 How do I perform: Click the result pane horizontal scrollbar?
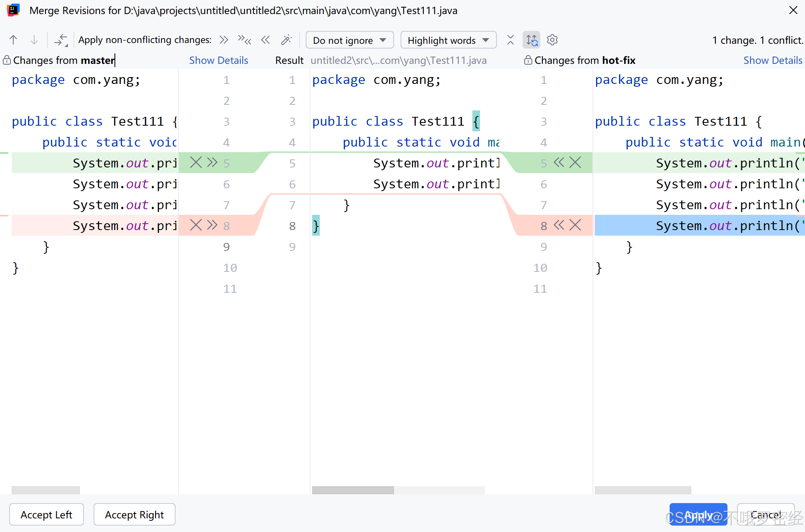coord(353,490)
